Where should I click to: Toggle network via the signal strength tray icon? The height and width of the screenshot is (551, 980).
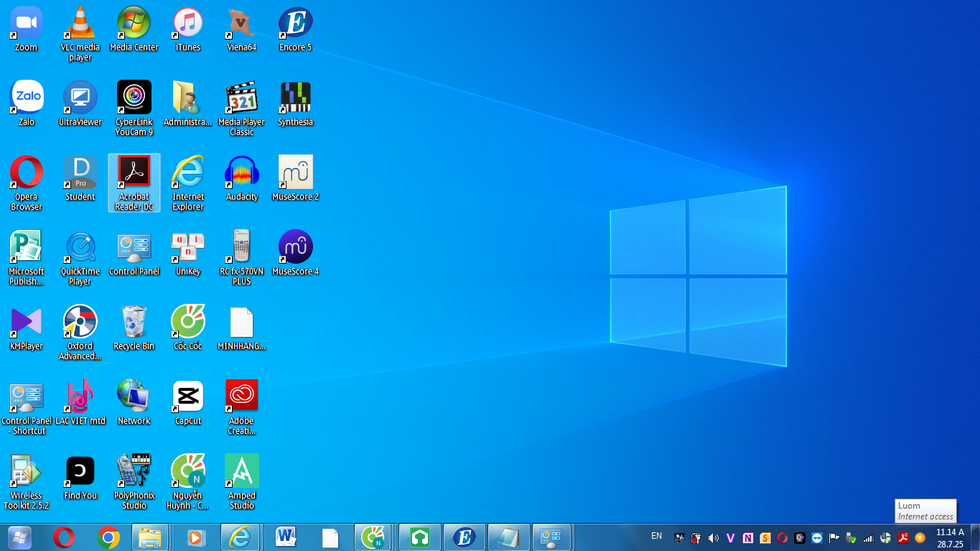pos(867,537)
